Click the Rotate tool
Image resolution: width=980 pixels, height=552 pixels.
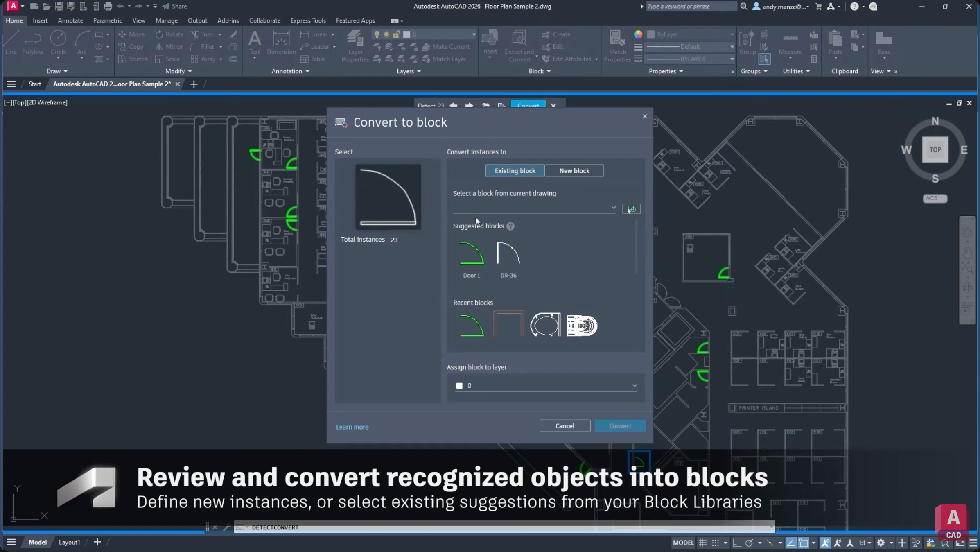point(169,34)
